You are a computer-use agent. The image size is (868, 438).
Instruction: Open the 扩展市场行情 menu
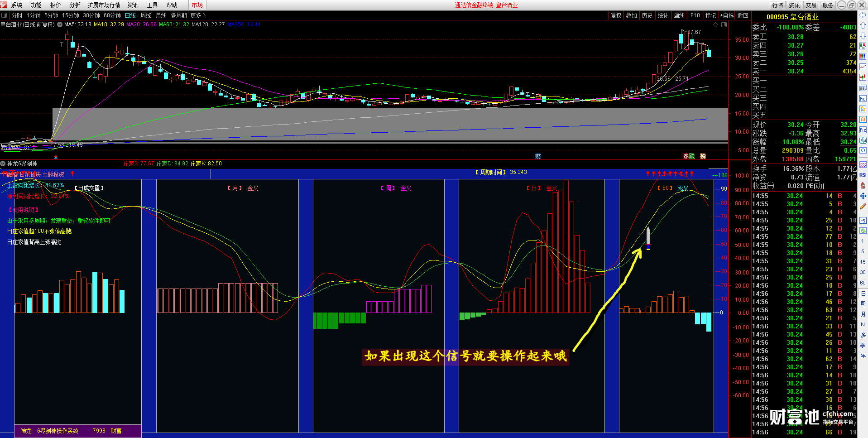tap(104, 5)
